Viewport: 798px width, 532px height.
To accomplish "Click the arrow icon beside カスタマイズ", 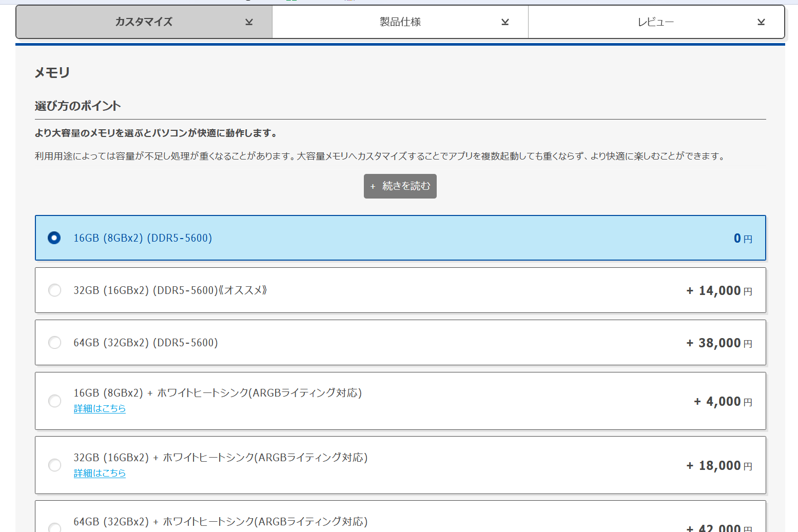I will point(249,22).
